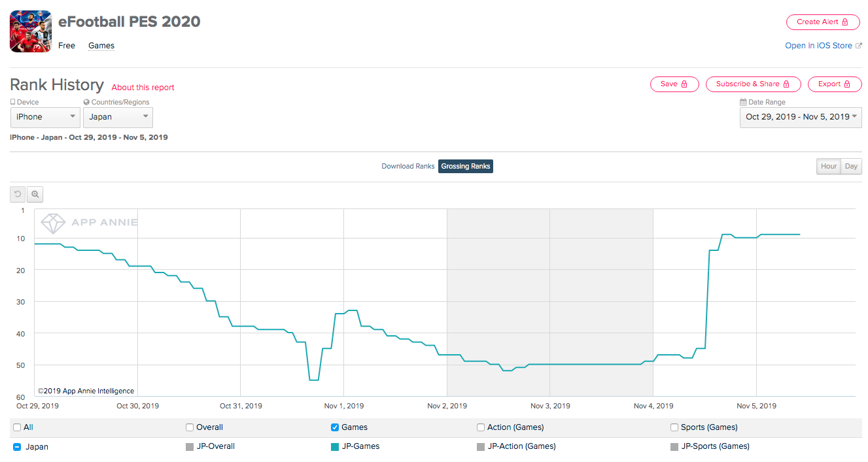Switch to Hour granularity
868x462 pixels.
coord(829,166)
